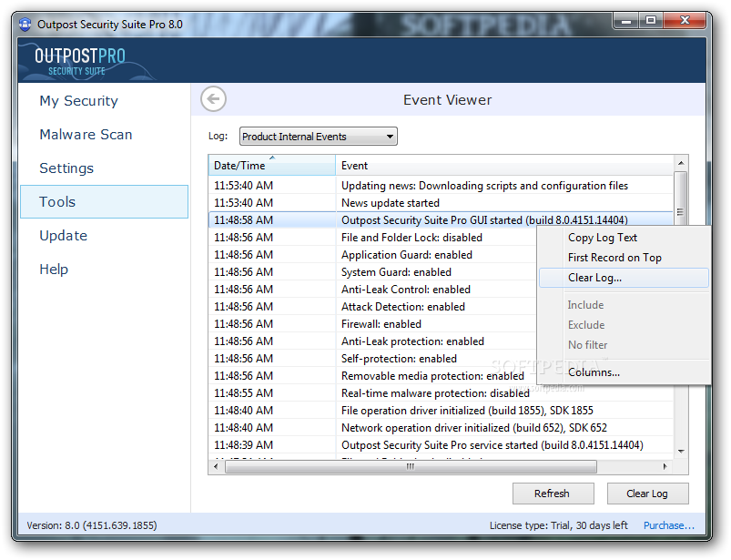Close the Outpost Security Suite window

[685, 21]
